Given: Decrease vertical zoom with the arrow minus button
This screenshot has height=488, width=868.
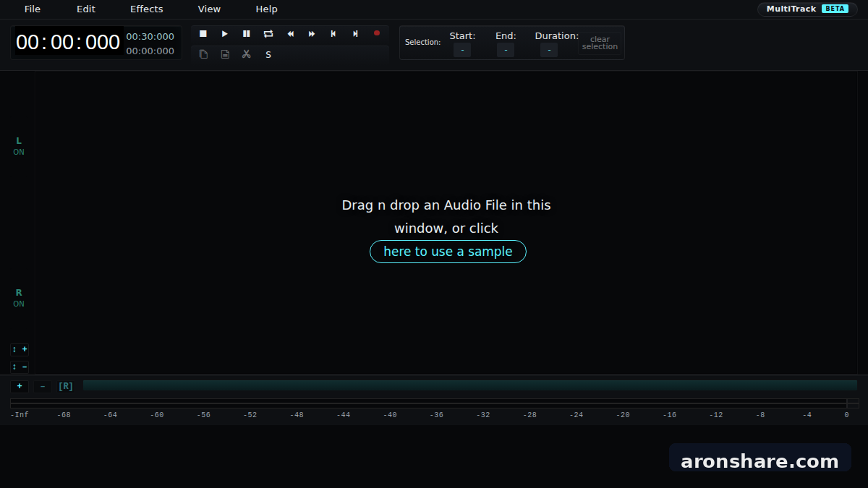Looking at the screenshot, I should (x=20, y=367).
